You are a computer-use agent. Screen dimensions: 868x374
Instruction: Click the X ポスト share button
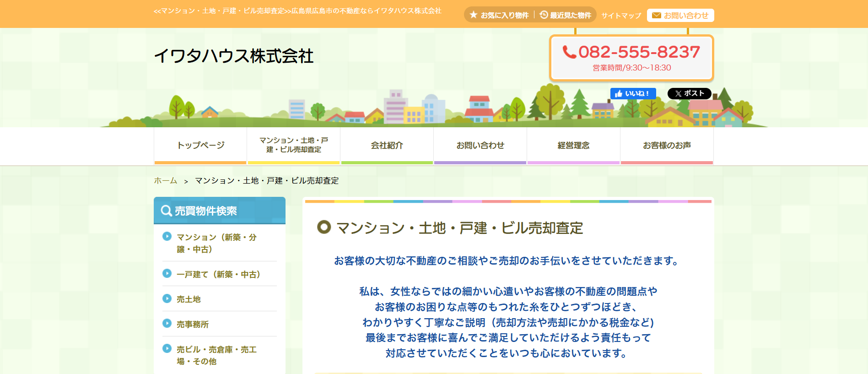[x=689, y=93]
